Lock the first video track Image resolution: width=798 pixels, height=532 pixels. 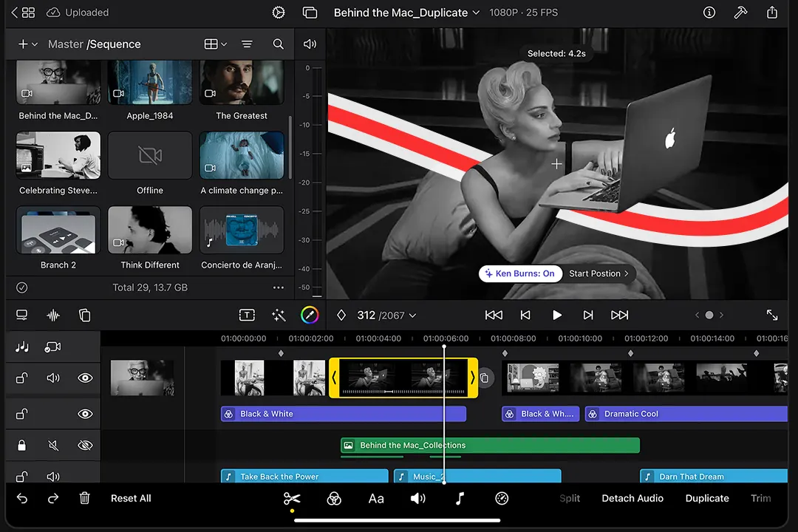coord(22,378)
